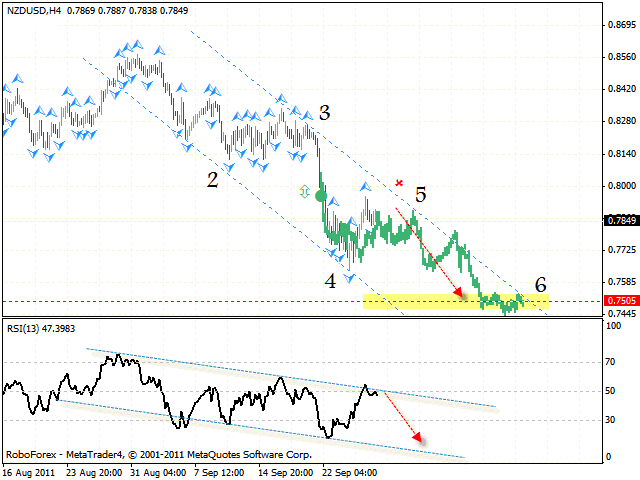Click the green dot at the sell-off start
The width and height of the screenshot is (640, 480).
point(320,197)
